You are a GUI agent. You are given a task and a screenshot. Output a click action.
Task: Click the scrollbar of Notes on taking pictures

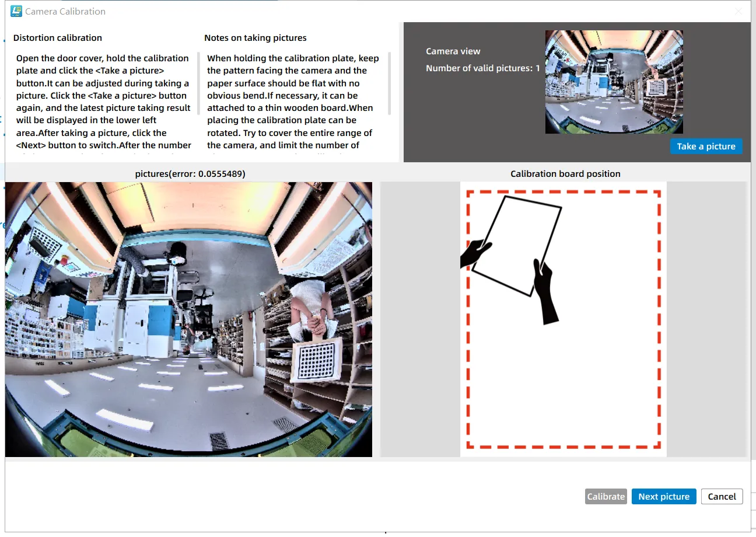(389, 83)
